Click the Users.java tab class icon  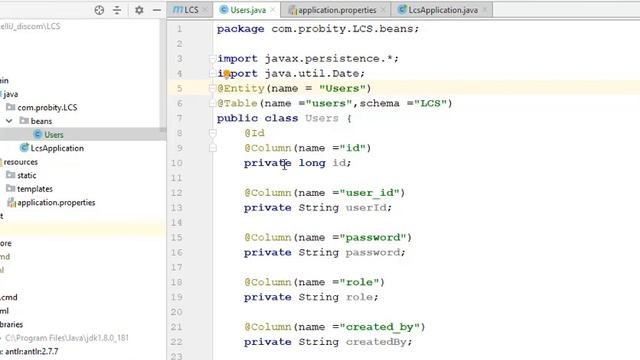tap(224, 10)
